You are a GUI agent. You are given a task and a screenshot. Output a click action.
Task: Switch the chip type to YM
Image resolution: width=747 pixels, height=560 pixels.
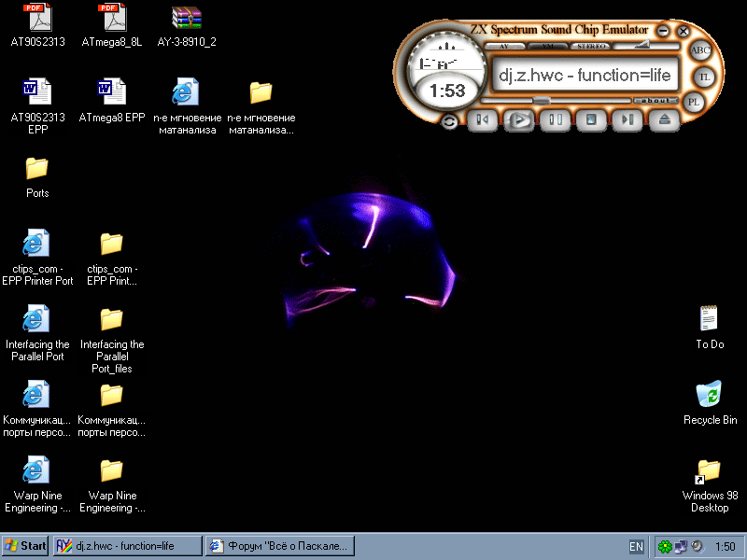point(546,46)
